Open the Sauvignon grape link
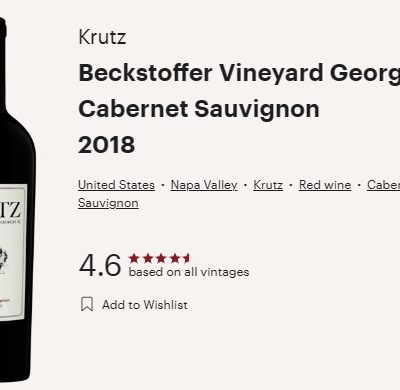The height and width of the screenshot is (390, 400). pyautogui.click(x=108, y=203)
